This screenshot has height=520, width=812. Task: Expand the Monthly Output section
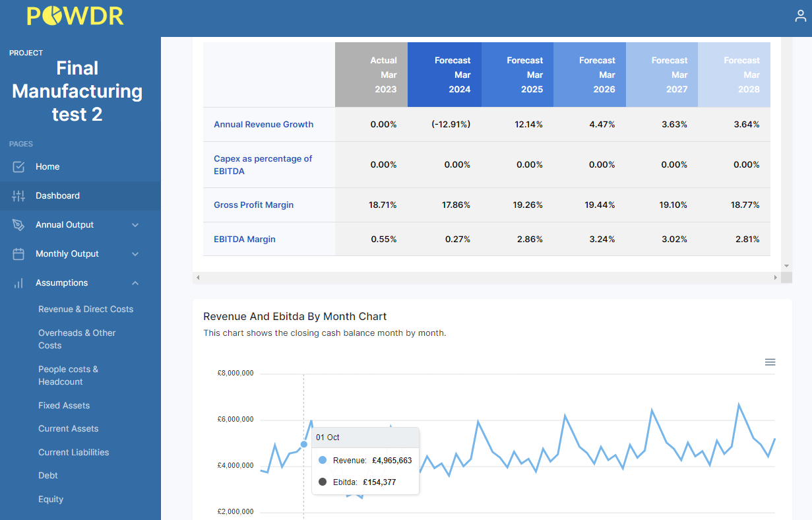click(135, 253)
